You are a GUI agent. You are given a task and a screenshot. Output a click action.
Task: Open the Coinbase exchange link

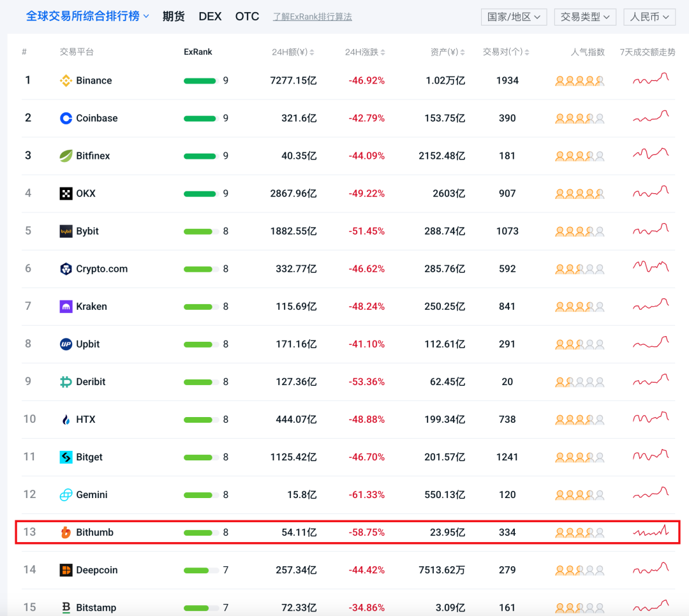point(97,118)
